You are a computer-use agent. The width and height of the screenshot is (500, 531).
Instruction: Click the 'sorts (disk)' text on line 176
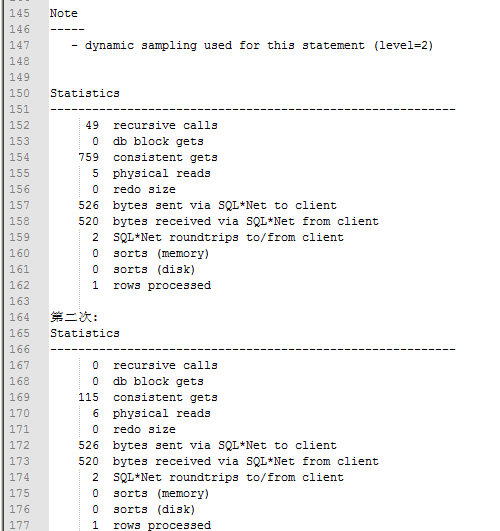tap(154, 509)
